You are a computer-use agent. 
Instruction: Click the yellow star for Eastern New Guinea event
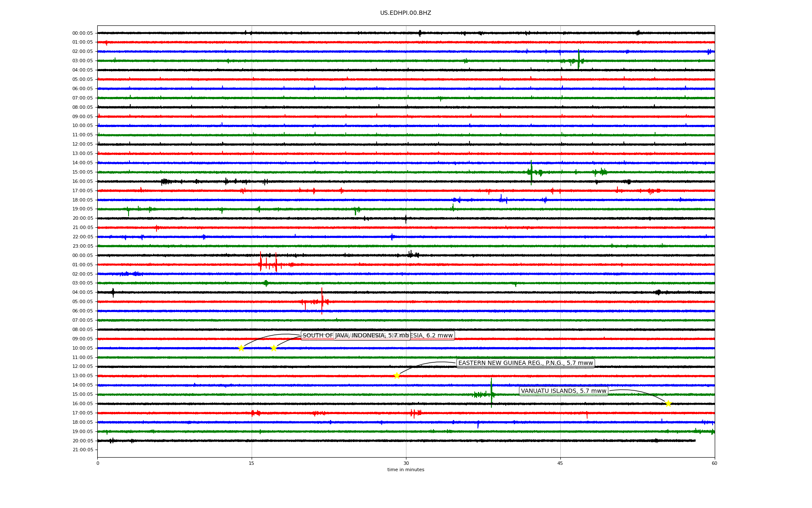397,375
